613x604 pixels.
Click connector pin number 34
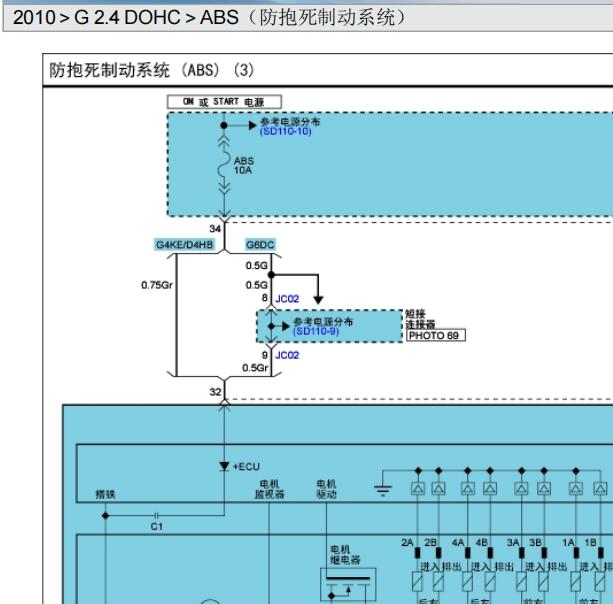tap(215, 229)
